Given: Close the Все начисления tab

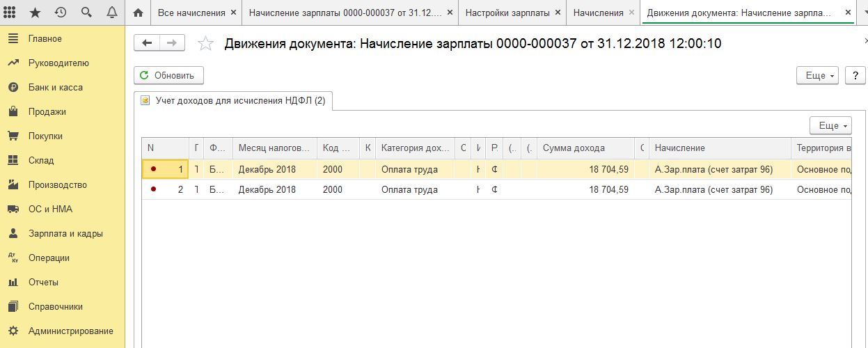Looking at the screenshot, I should pos(233,13).
